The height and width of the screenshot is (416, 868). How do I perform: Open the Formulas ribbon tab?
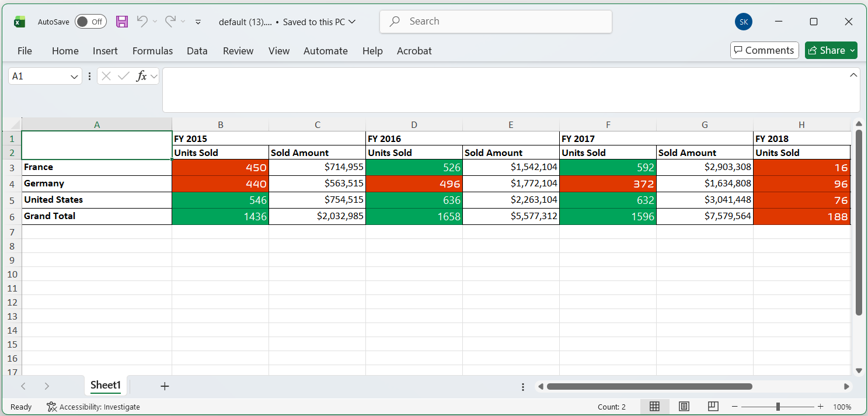(x=152, y=51)
